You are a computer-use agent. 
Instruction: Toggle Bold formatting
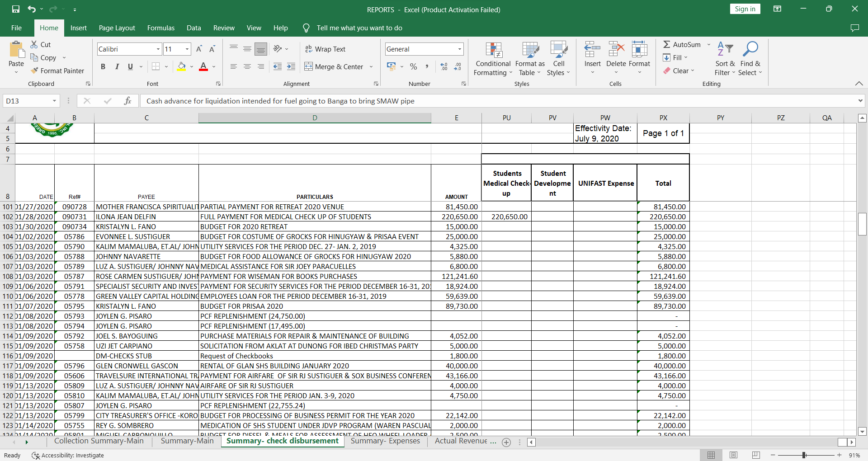(x=103, y=66)
